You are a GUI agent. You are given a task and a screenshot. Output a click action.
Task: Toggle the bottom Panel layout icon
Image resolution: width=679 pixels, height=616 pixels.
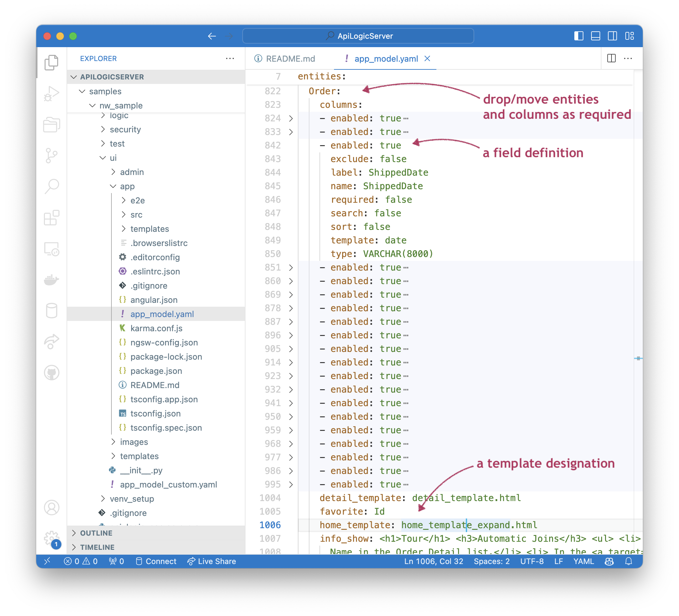click(x=595, y=36)
